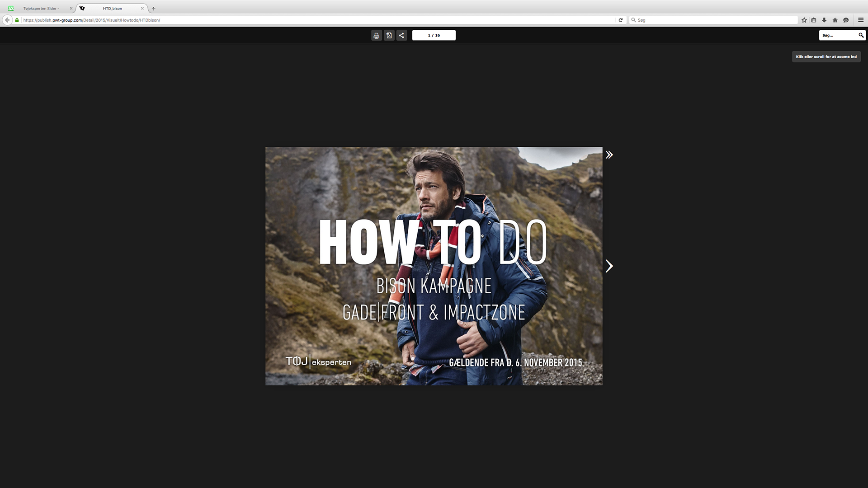This screenshot has height=488, width=868.
Task: Show the bookmarks list icon
Action: pos(814,20)
